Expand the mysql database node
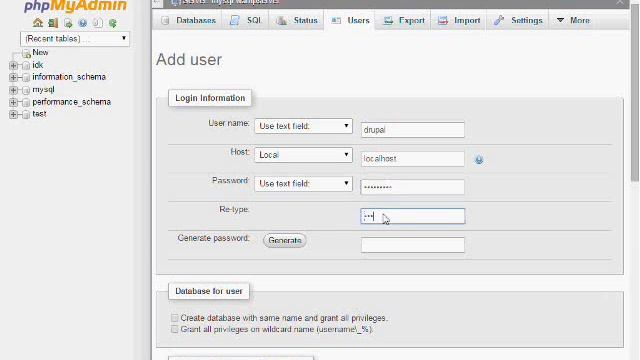This screenshot has height=360, width=640. [13, 90]
